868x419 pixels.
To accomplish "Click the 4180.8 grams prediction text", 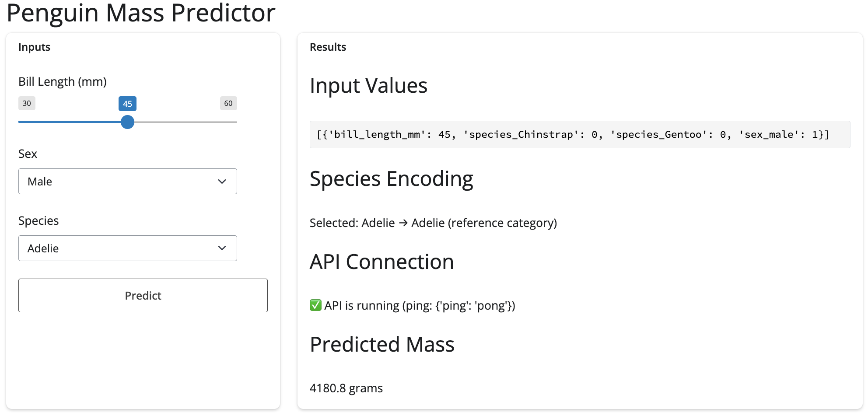I will coord(346,388).
